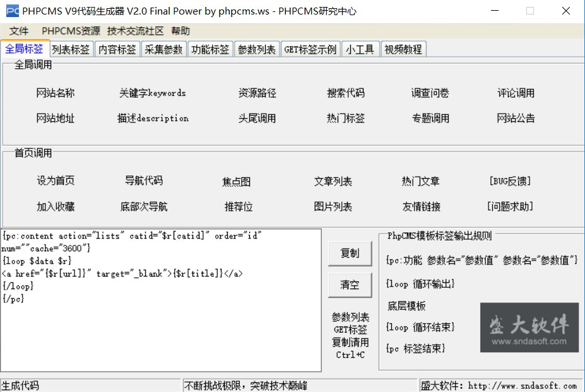This screenshot has height=392, width=585.
Task: Click the 网站地址 label
Action: click(56, 118)
